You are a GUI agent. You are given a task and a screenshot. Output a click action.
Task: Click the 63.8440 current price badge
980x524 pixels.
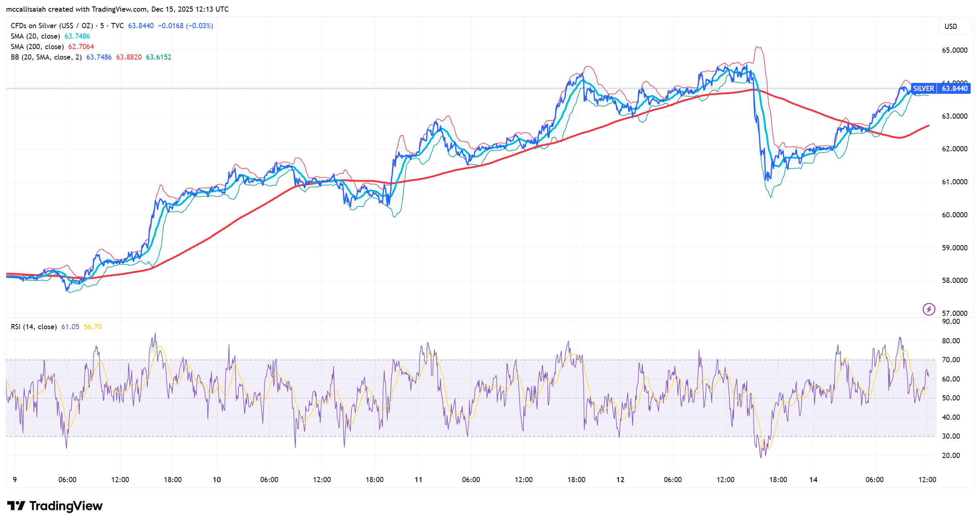point(954,89)
